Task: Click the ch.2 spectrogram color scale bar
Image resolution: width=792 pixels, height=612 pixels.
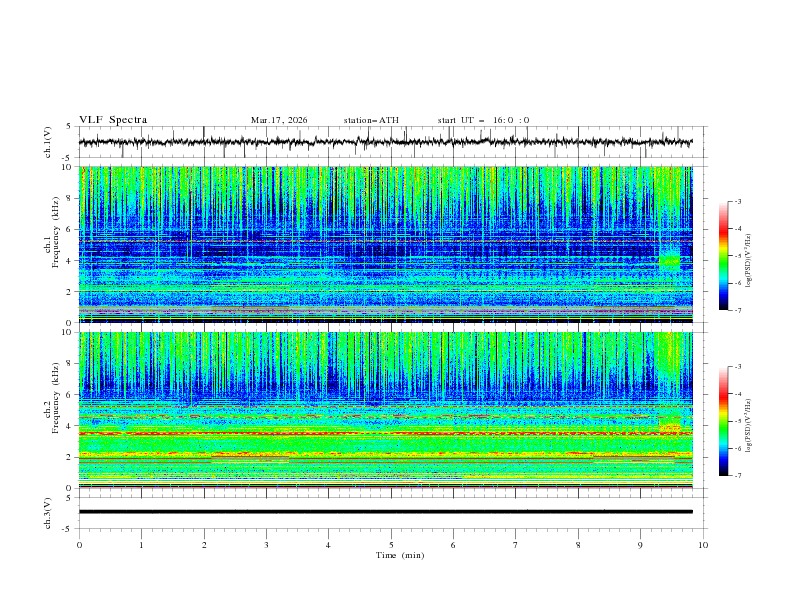Action: [723, 421]
